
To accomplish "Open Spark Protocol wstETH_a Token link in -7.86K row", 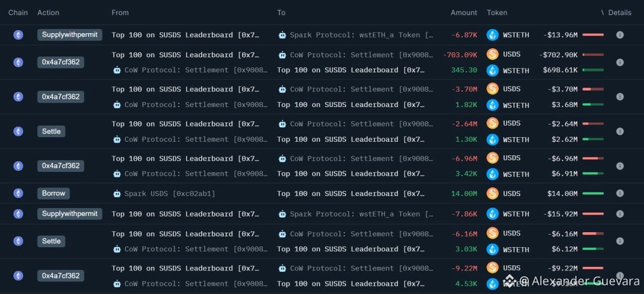I will pyautogui.click(x=362, y=214).
